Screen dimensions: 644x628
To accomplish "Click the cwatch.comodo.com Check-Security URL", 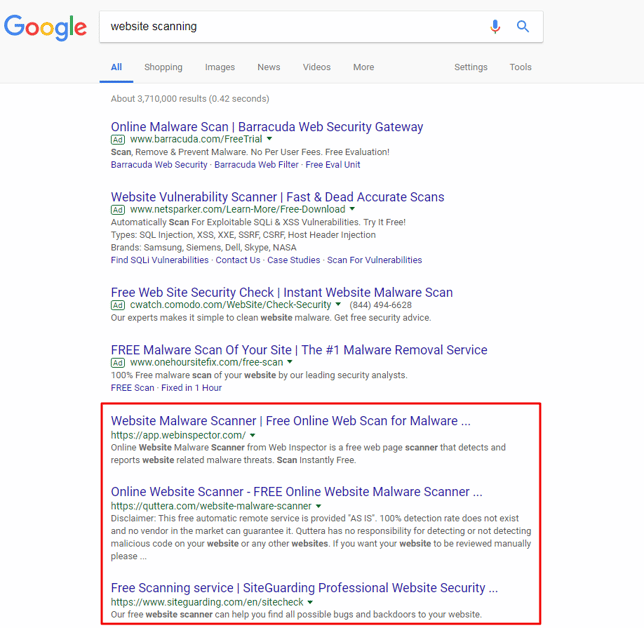I will click(x=230, y=305).
